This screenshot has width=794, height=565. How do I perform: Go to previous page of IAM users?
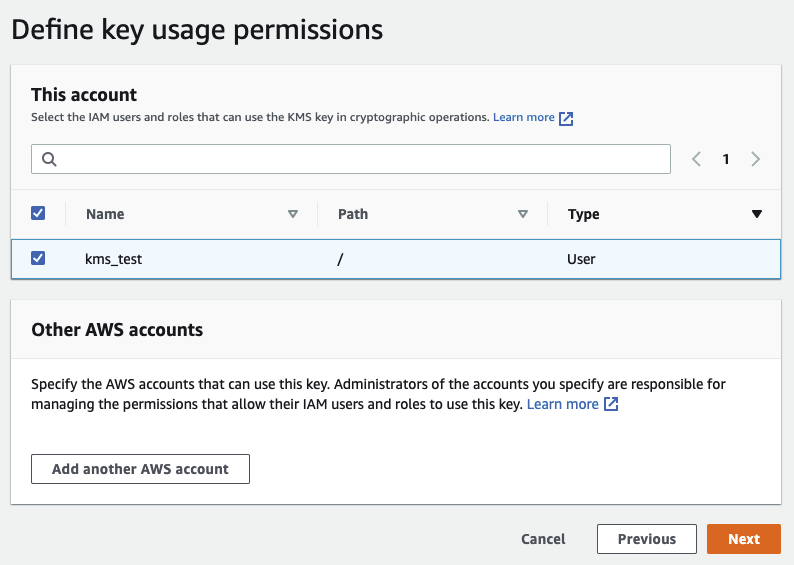pyautogui.click(x=697, y=159)
